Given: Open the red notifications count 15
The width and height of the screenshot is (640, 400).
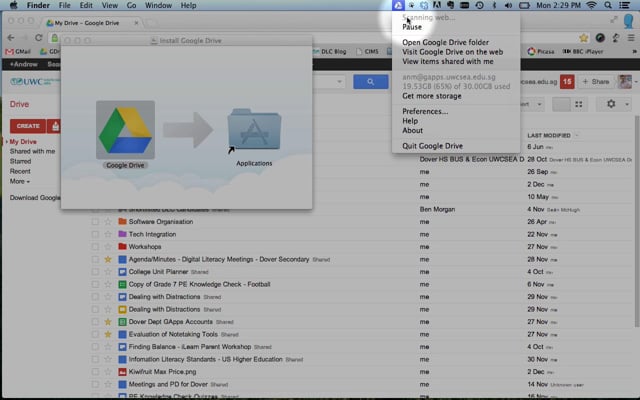Looking at the screenshot, I should point(567,82).
